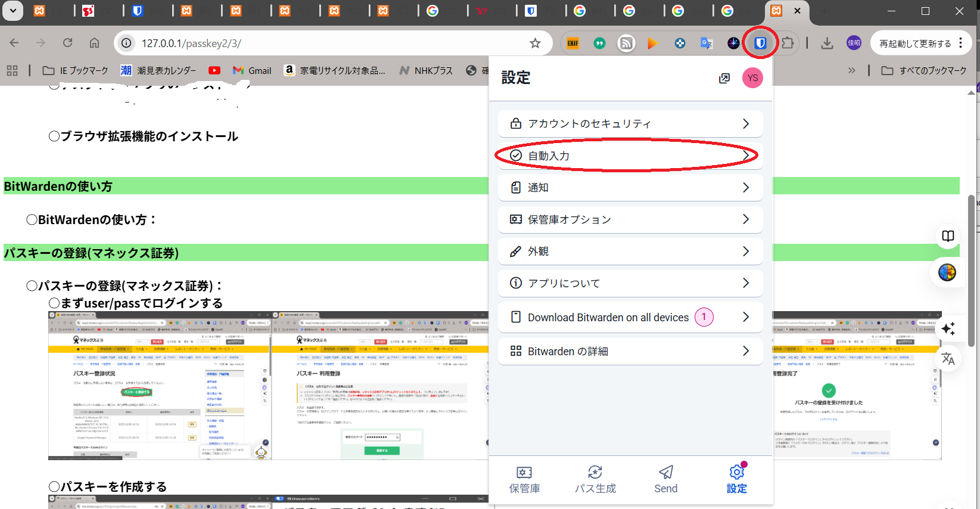Switch to the 保管庫 vault tab
Viewport: 980px width, 509px height.
[524, 479]
